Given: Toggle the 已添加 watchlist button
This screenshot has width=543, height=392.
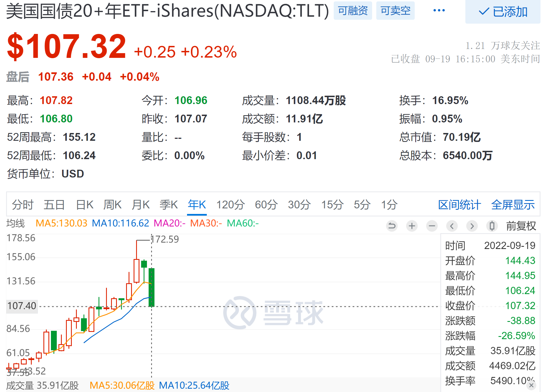Looking at the screenshot, I should (503, 12).
